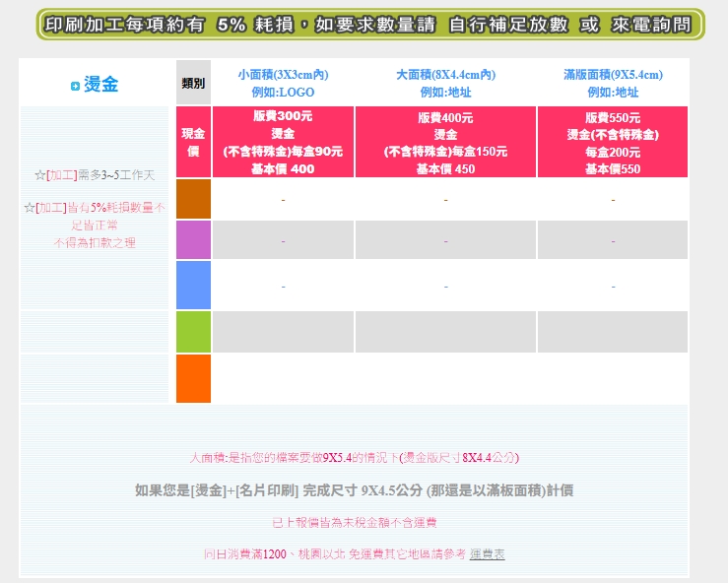Open the 運費表 shipping fee link
Image resolution: width=728 pixels, height=583 pixels.
[487, 554]
